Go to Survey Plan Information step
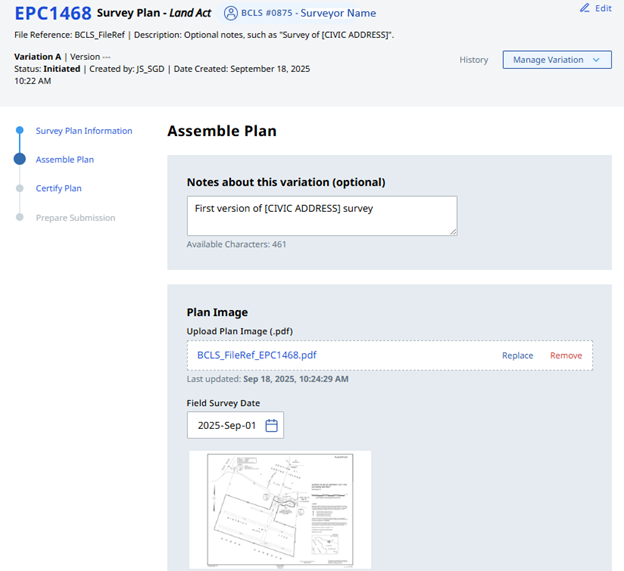Image resolution: width=624 pixels, height=571 pixels. 84,131
